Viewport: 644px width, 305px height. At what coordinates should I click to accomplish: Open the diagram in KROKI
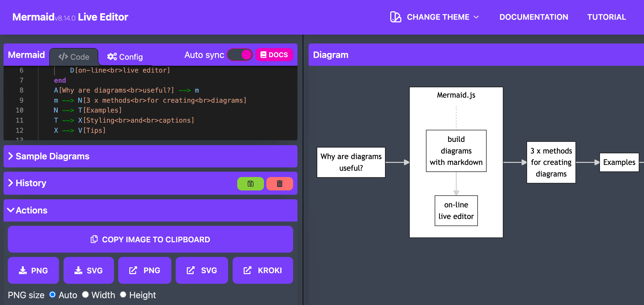[263, 270]
